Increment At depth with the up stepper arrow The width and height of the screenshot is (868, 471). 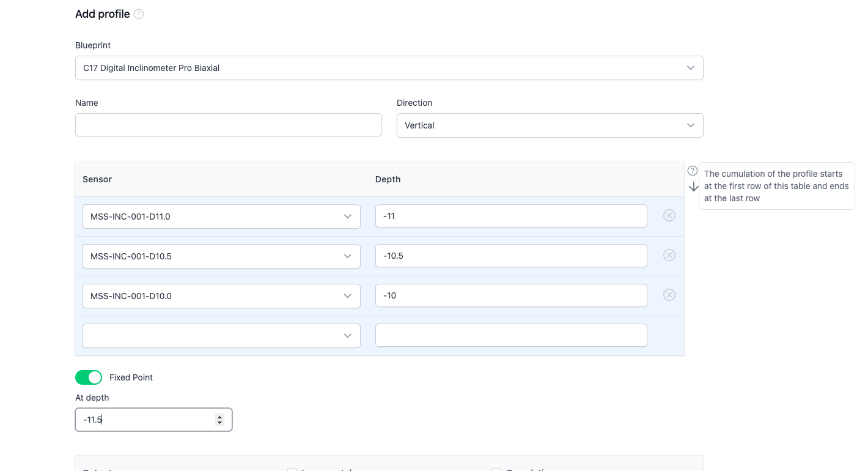coord(219,417)
